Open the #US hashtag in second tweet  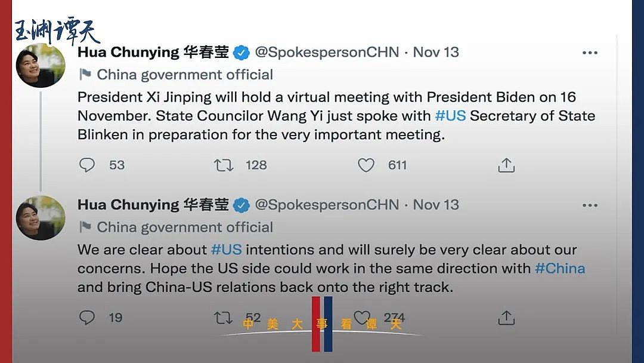coord(226,250)
